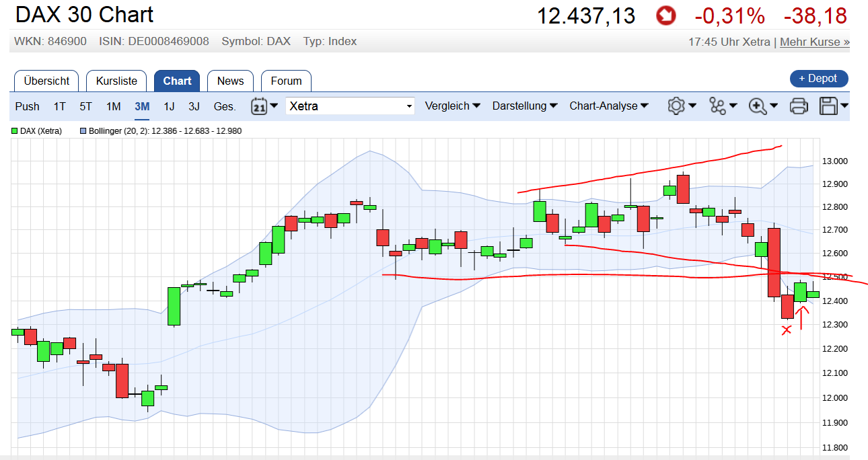Select the 5T time range
The image size is (868, 460).
86,106
